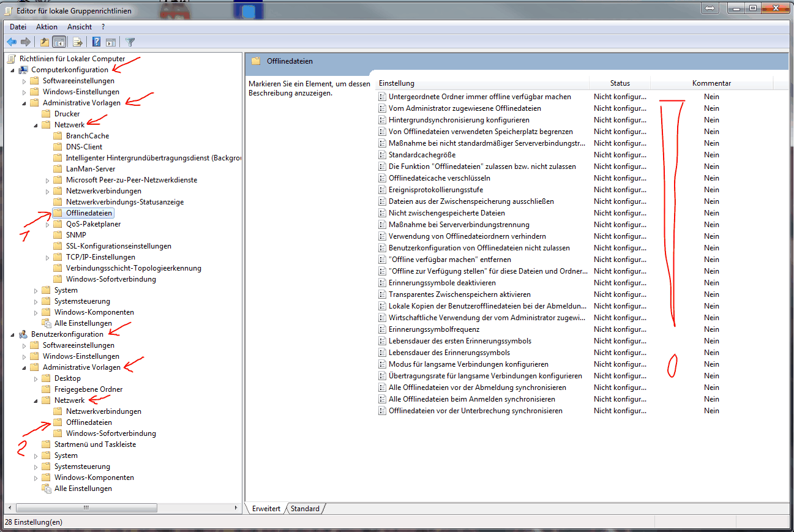
Task: Click the tree pane scroll-left arrow
Action: pyautogui.click(x=10, y=508)
